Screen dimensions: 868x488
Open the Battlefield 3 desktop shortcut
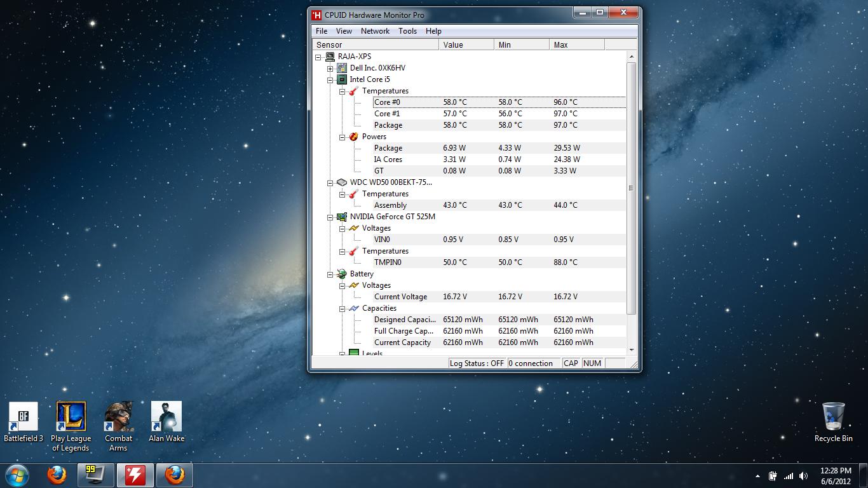[x=24, y=422]
